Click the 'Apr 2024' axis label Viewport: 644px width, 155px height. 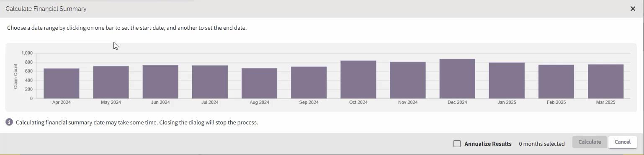coord(62,102)
